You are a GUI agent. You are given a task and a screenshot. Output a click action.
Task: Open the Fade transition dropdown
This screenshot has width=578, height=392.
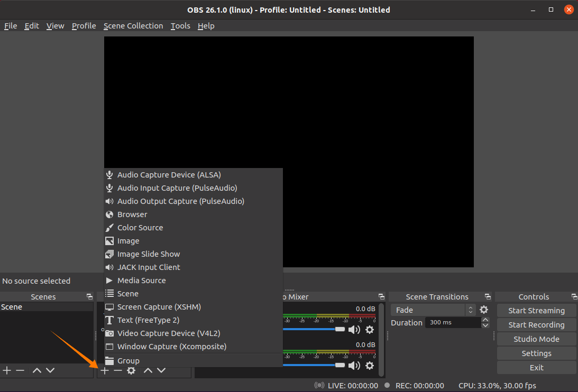[433, 310]
